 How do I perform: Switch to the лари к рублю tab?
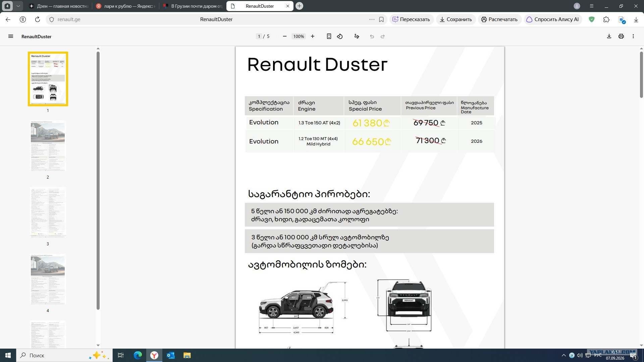[x=125, y=6]
